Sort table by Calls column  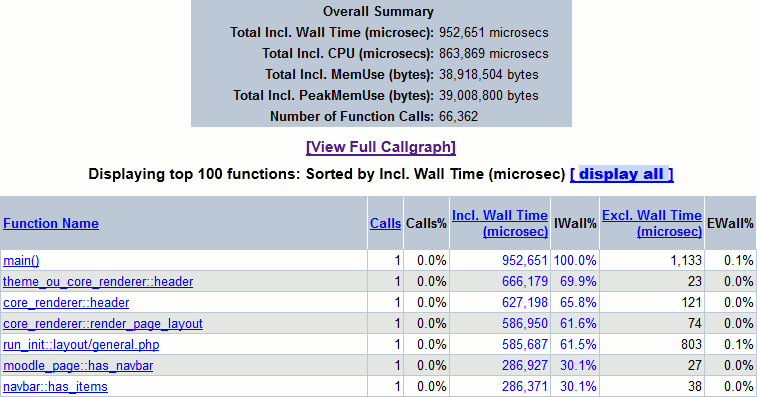[x=385, y=224]
